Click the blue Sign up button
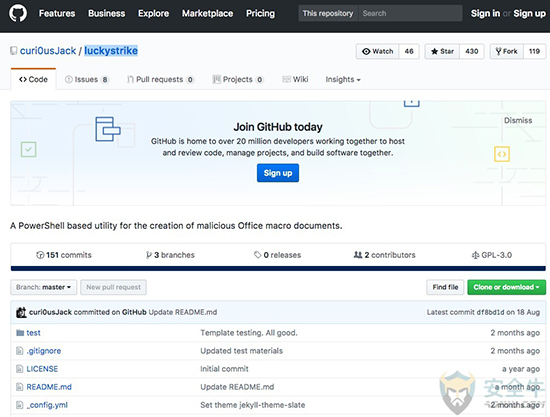Image resolution: width=550 pixels, height=417 pixels. 278,173
